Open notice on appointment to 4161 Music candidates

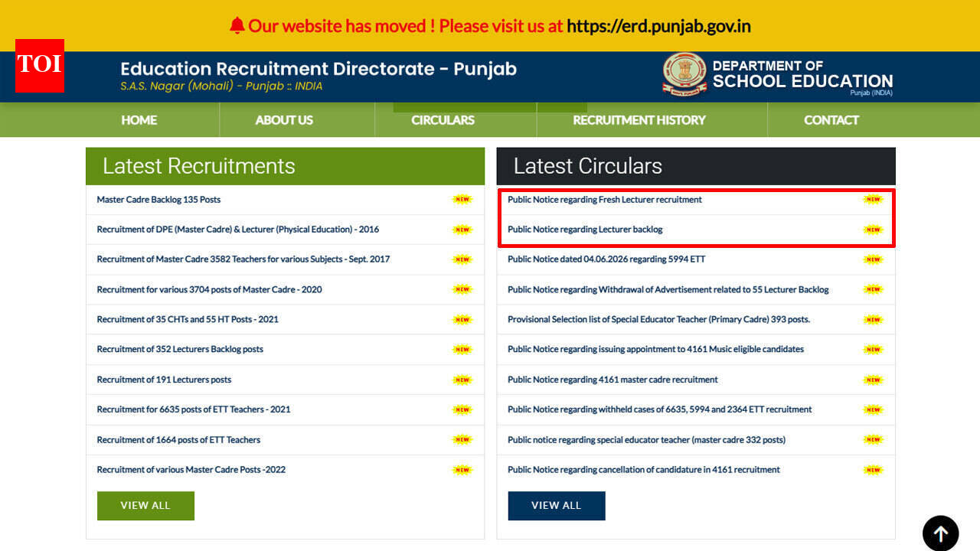(655, 350)
